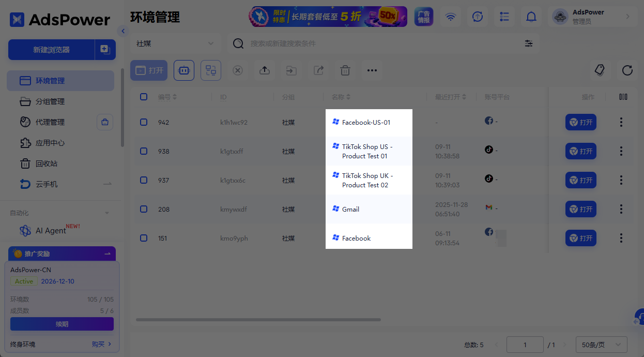The image size is (644, 357).
Task: Click the Facebook profile name in row 151
Action: point(356,238)
